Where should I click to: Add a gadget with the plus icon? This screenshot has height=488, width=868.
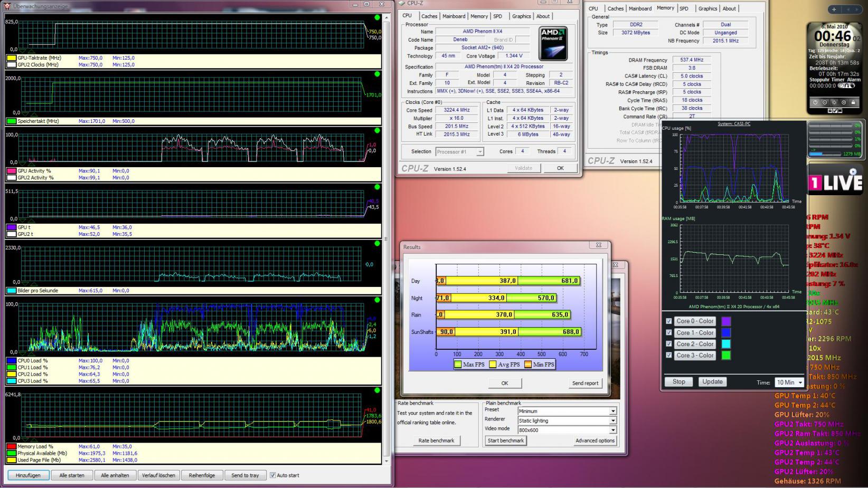(834, 9)
